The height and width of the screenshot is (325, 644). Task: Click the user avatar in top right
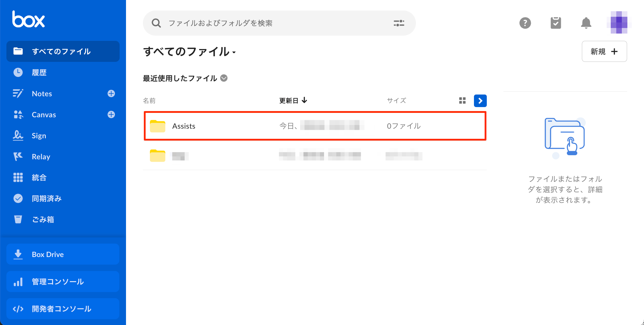point(619,22)
